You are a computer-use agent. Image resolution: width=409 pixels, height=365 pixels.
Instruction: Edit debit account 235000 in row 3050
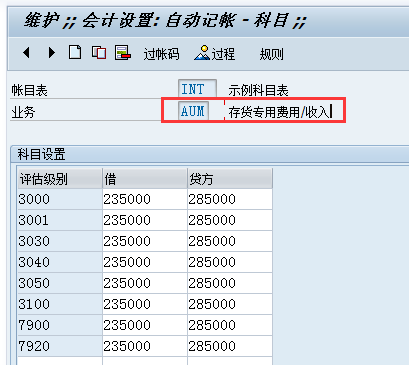click(x=145, y=283)
